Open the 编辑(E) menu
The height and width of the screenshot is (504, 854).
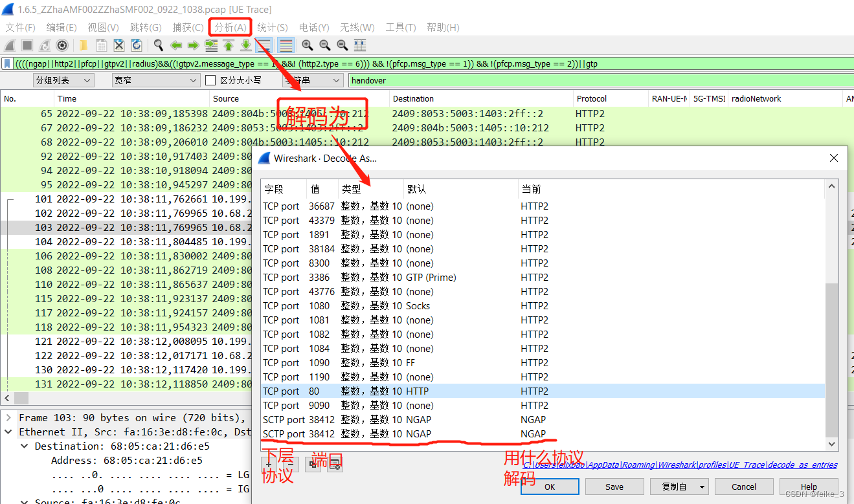62,27
